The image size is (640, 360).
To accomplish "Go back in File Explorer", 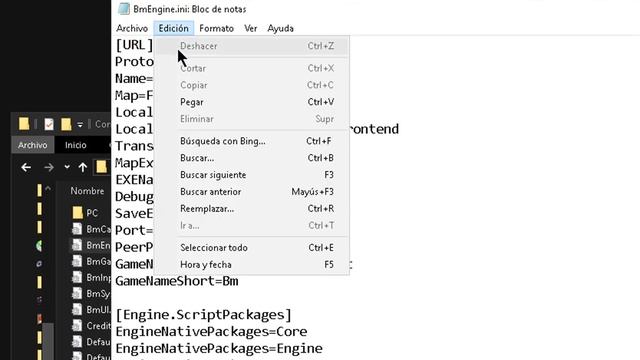I will pyautogui.click(x=26, y=167).
